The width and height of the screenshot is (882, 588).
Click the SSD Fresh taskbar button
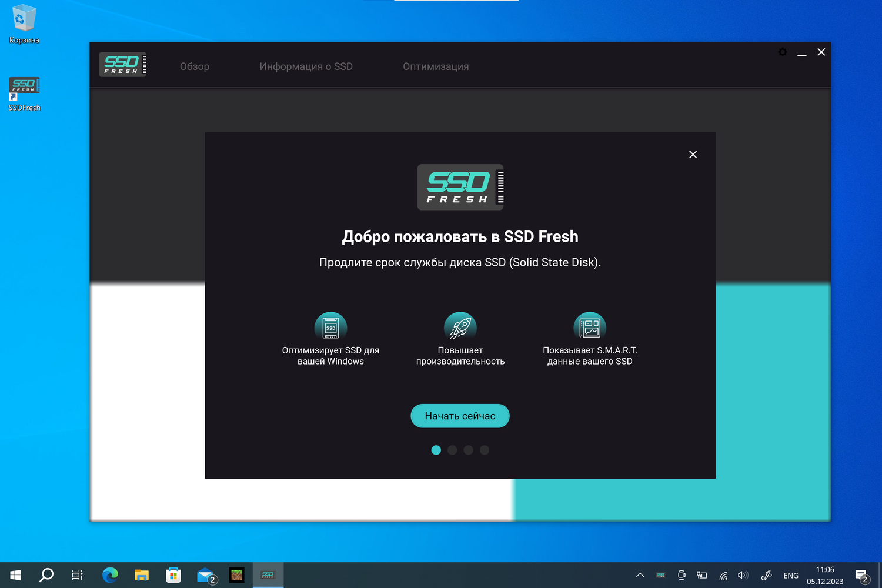click(268, 575)
